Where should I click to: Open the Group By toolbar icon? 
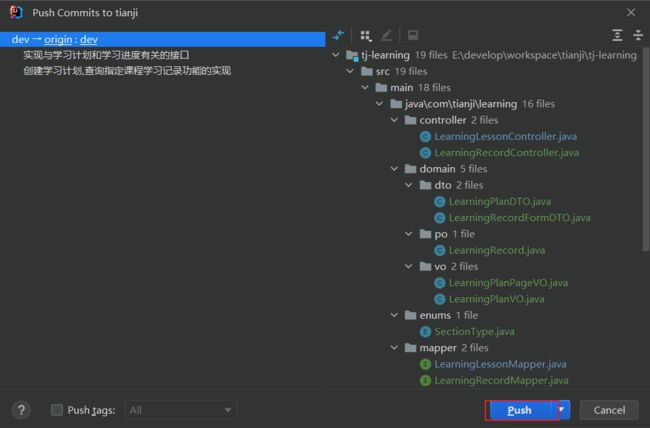pyautogui.click(x=366, y=36)
